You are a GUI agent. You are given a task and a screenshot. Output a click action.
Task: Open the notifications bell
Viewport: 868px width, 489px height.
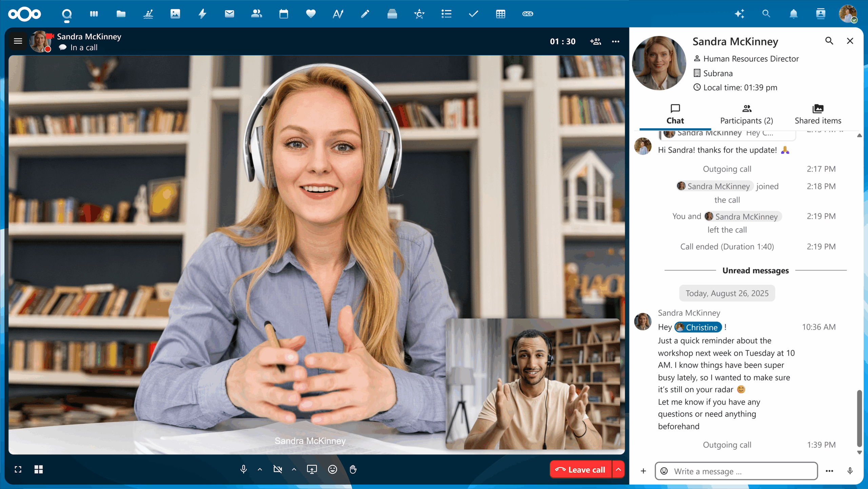[x=793, y=14]
